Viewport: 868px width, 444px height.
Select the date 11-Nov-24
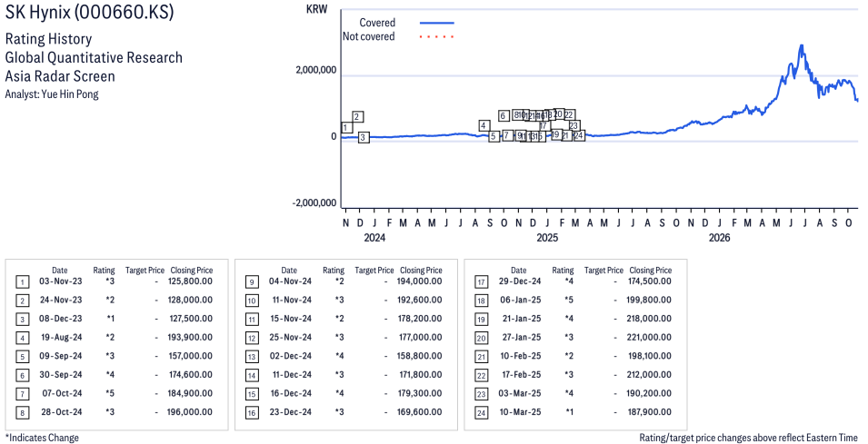point(291,300)
